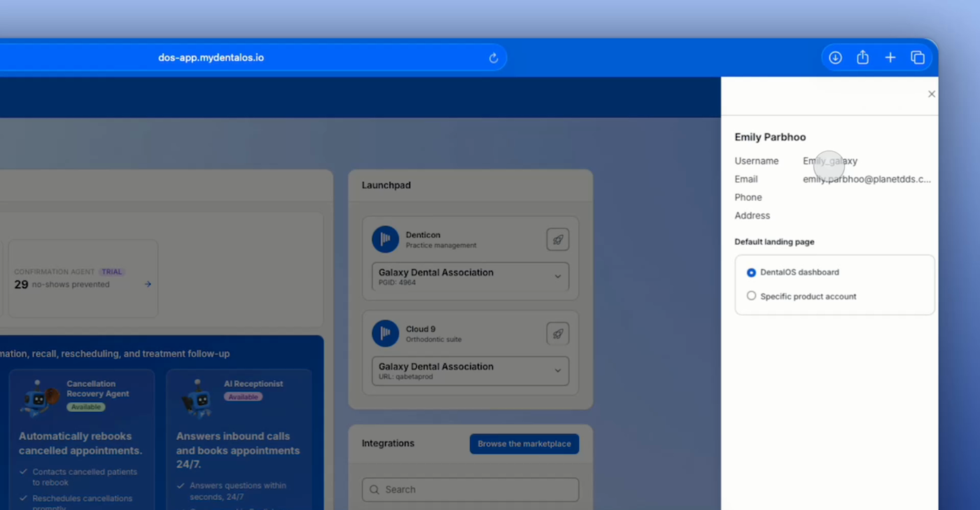Click the Emily Parbhoo name heading
Viewport: 980px width, 510px height.
click(770, 137)
